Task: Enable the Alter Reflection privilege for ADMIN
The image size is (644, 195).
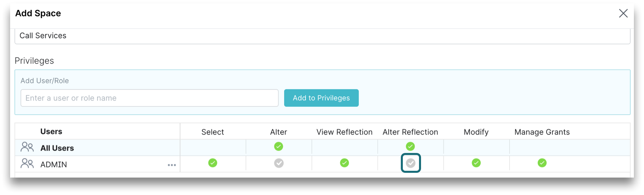Action: [x=411, y=163]
